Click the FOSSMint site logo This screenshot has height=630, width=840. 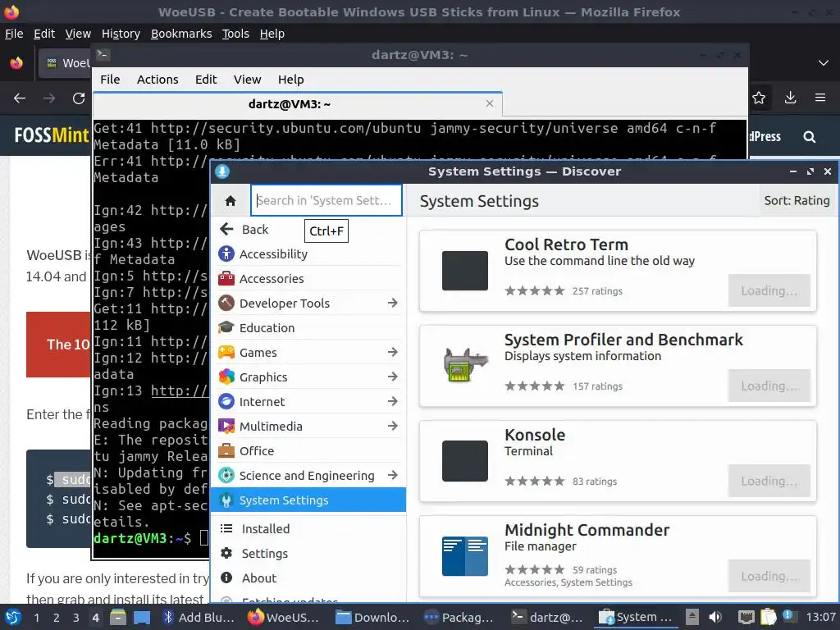[52, 135]
